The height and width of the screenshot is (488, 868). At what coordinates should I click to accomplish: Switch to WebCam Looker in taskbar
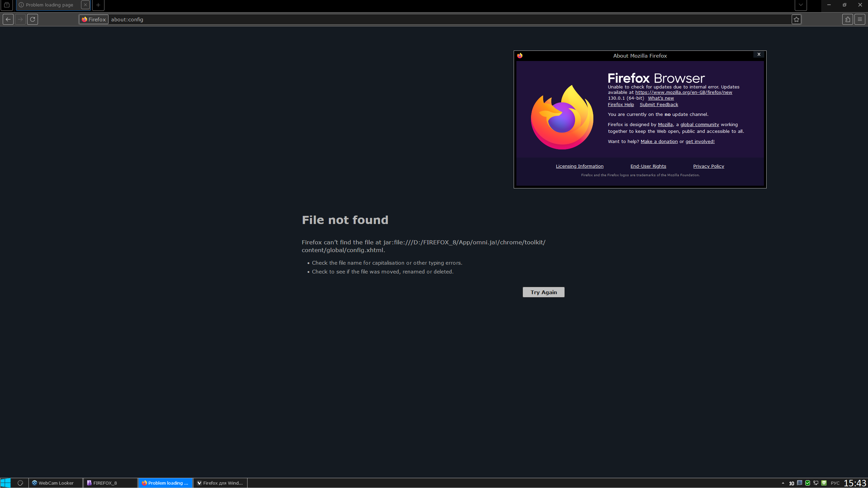point(56,483)
